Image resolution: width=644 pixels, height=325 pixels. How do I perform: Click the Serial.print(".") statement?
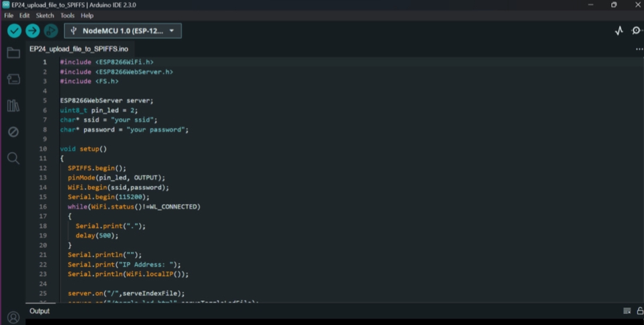(x=111, y=226)
